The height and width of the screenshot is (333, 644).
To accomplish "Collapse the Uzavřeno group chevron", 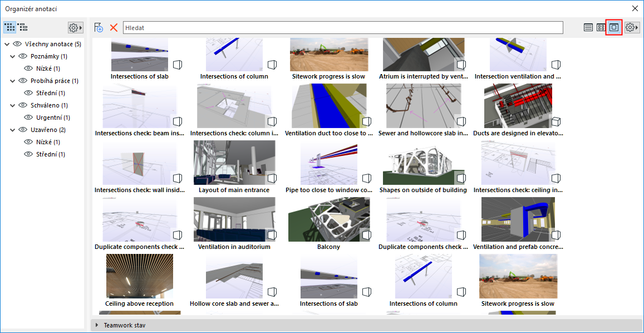I will click(x=13, y=130).
